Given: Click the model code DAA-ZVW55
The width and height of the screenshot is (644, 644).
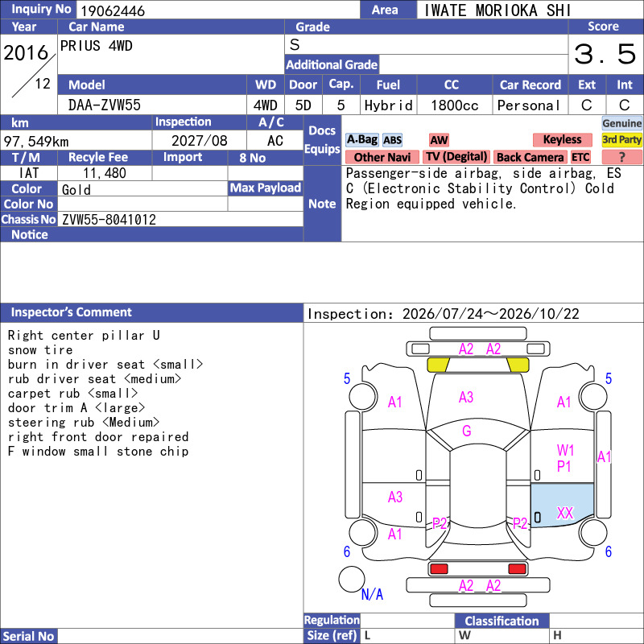Looking at the screenshot, I should click(105, 105).
